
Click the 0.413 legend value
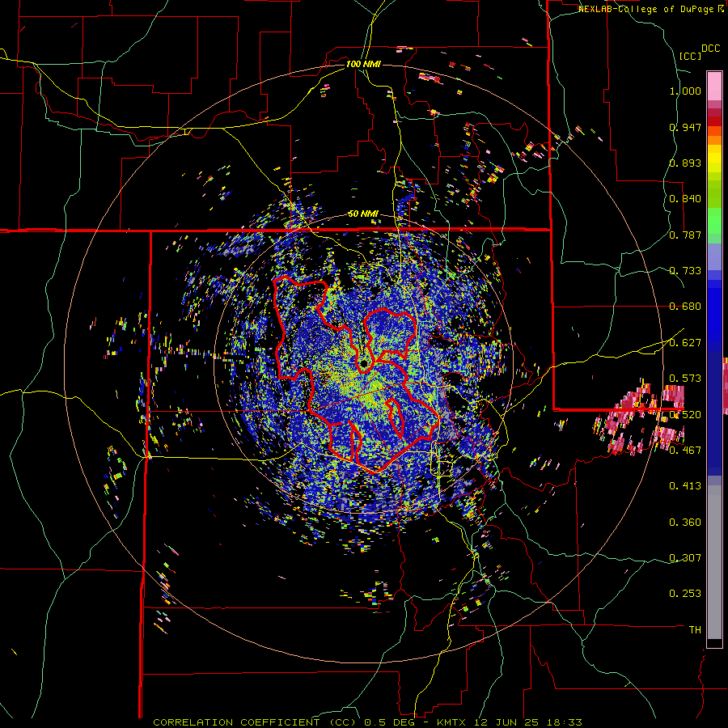coord(685,486)
